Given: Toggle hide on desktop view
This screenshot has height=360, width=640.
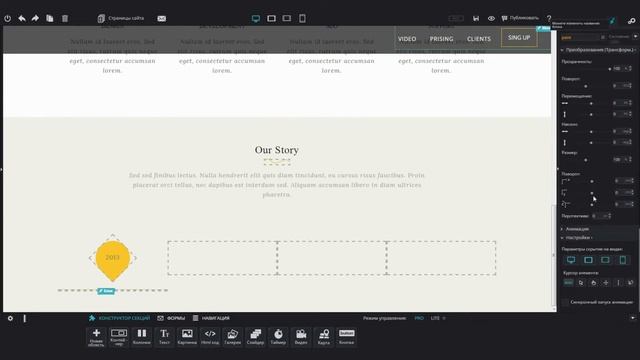Looking at the screenshot, I should click(x=571, y=260).
